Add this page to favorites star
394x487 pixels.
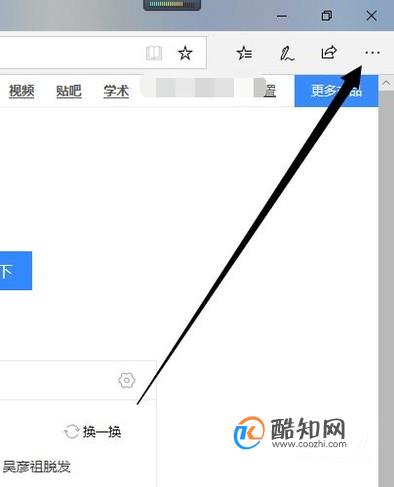tap(185, 53)
